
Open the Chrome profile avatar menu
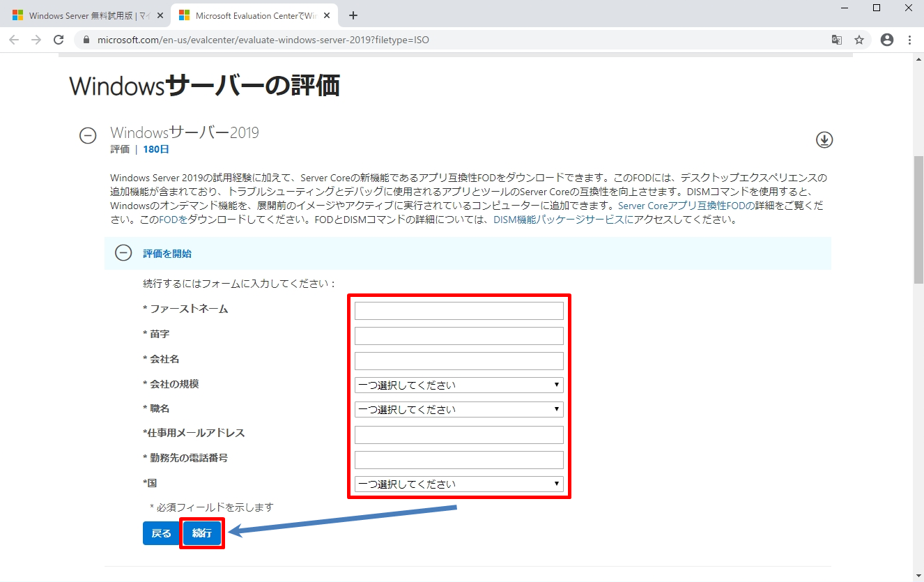(887, 40)
